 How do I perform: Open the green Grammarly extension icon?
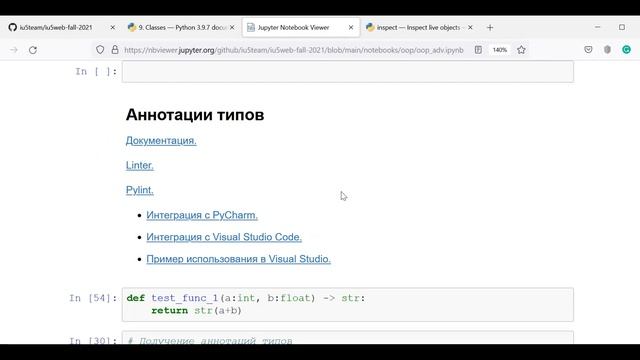coord(627,50)
